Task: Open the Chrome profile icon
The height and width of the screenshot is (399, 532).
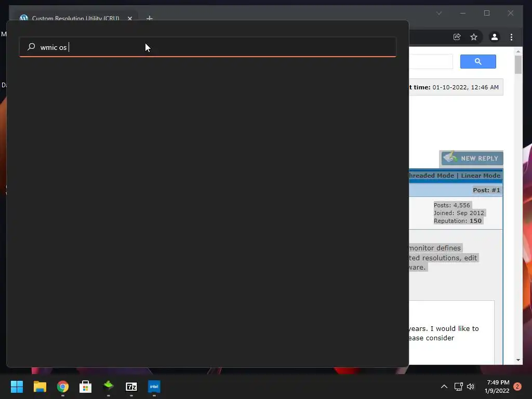Action: pyautogui.click(x=495, y=37)
